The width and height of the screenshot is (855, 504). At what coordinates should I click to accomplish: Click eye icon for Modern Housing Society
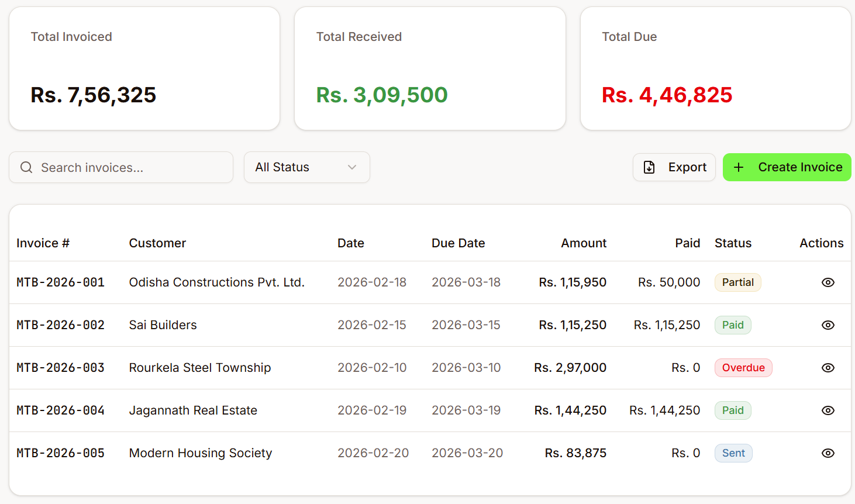(x=828, y=453)
